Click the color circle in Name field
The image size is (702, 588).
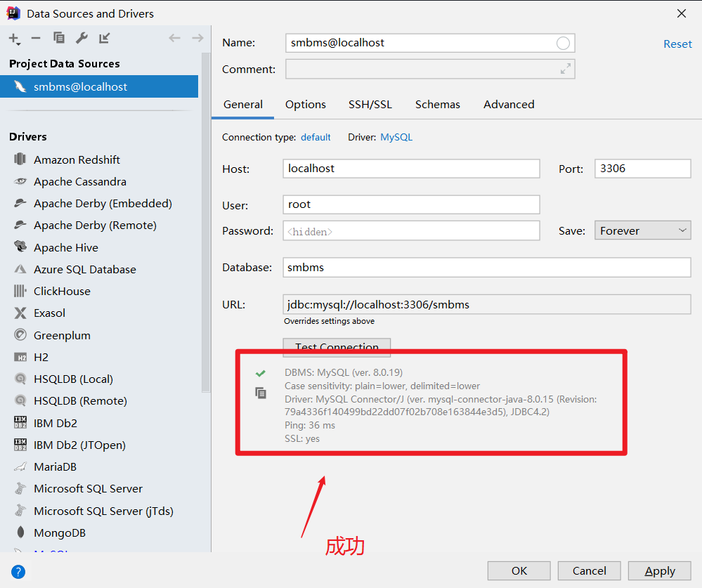coord(563,43)
